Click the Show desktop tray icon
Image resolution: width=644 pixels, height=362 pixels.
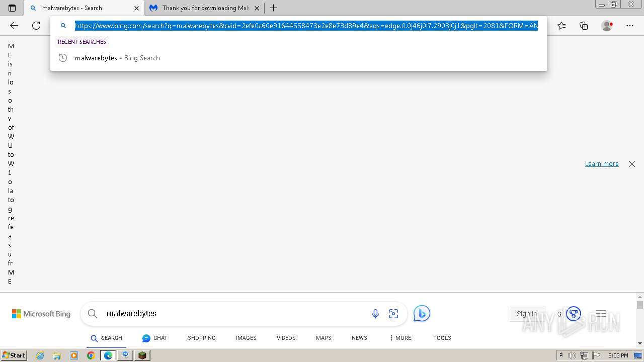coord(638,355)
